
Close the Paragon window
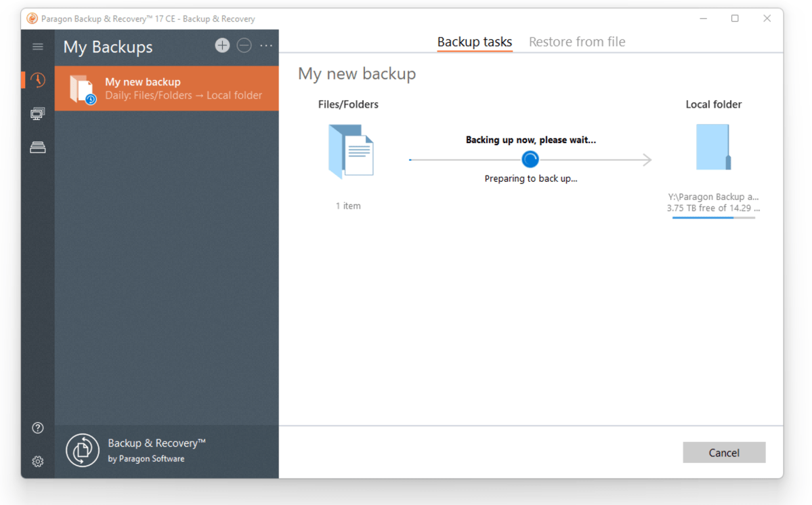(x=767, y=19)
